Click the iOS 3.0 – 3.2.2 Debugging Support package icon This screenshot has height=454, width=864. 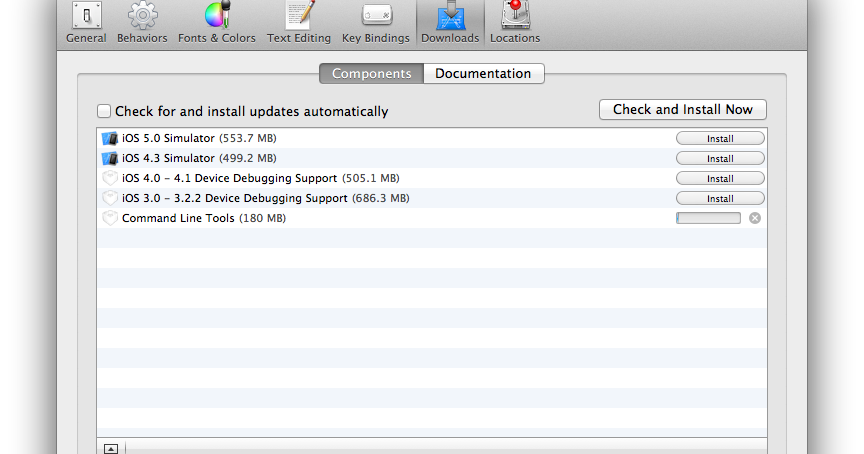point(110,198)
